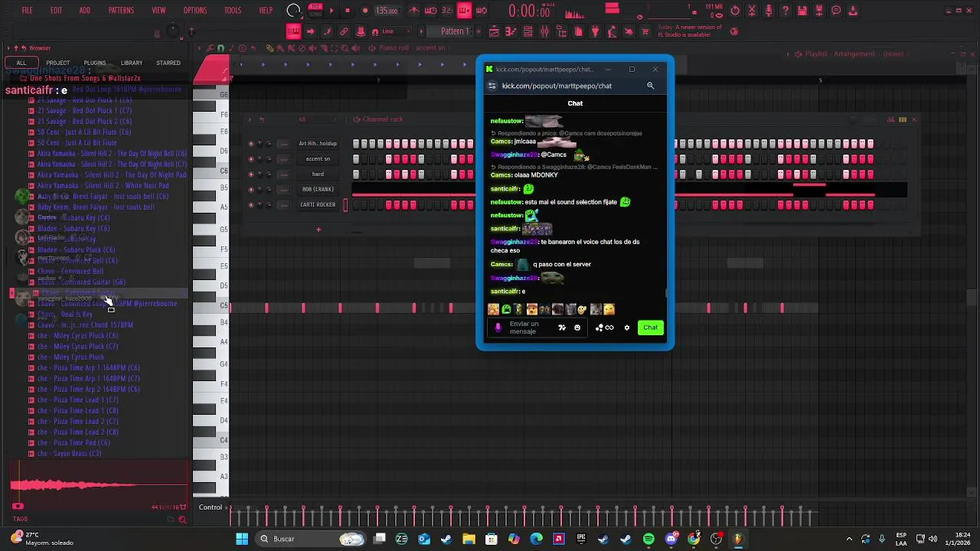The width and height of the screenshot is (980, 551).
Task: Click the microphone one-click recording icon
Action: point(769,11)
